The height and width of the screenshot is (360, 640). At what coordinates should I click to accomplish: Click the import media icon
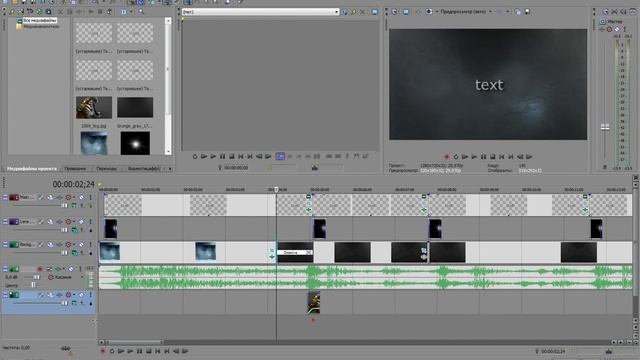coord(12,12)
